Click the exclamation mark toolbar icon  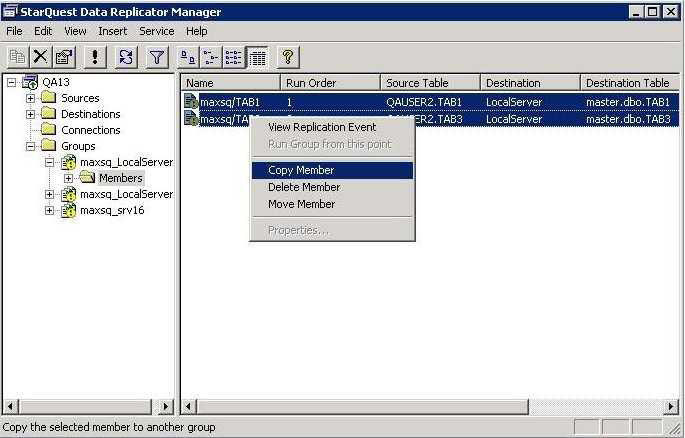(95, 58)
